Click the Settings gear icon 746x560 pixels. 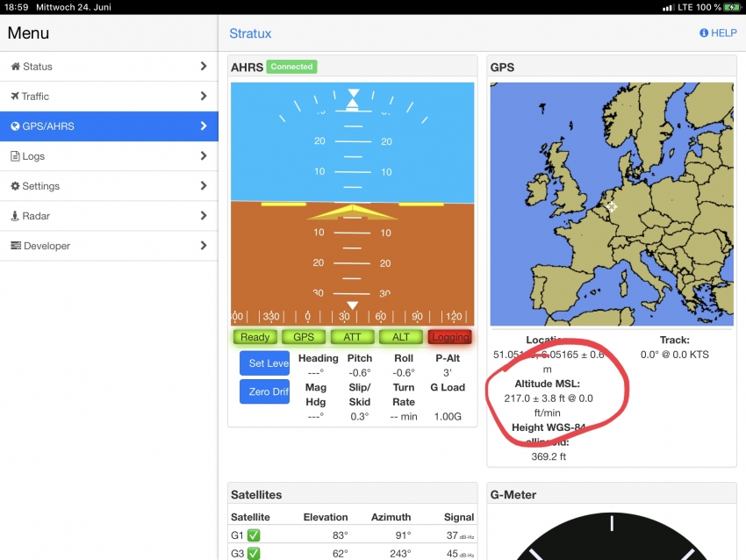pos(15,186)
